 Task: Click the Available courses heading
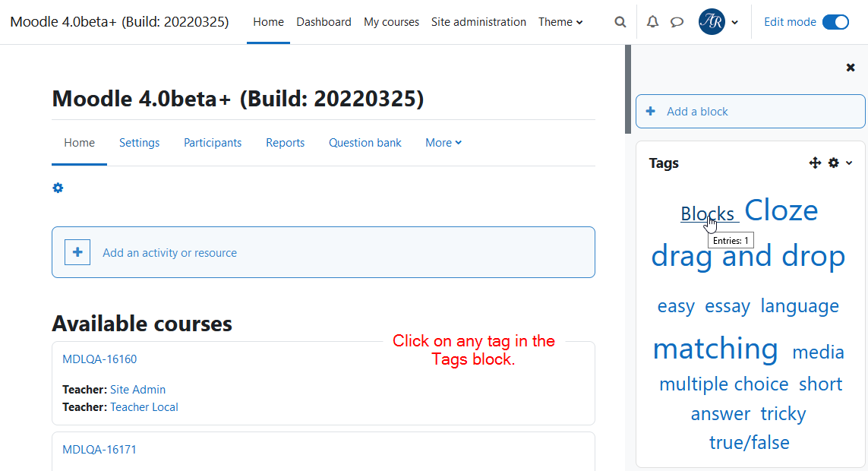pos(142,324)
